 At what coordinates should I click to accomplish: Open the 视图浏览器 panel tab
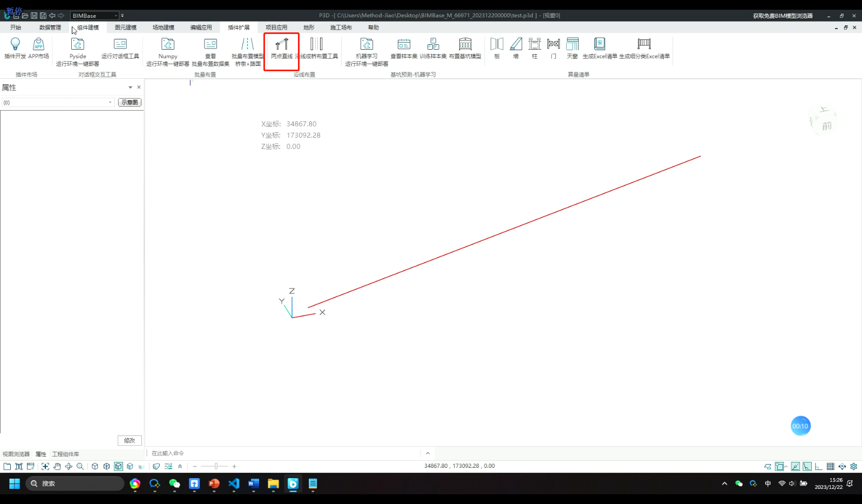tap(16, 454)
